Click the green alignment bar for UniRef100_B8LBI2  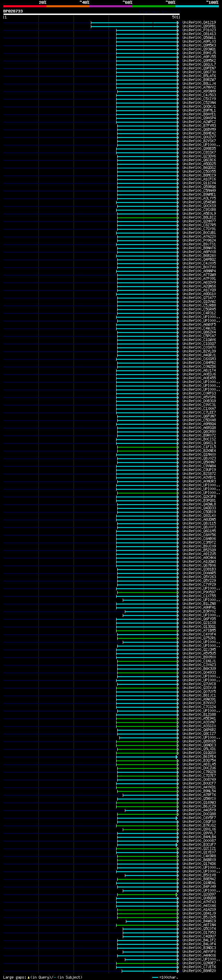point(148,218)
